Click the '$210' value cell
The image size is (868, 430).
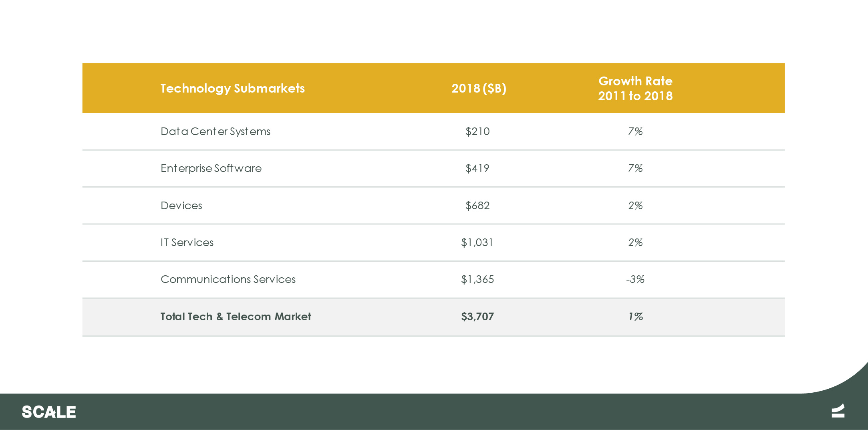pos(477,131)
